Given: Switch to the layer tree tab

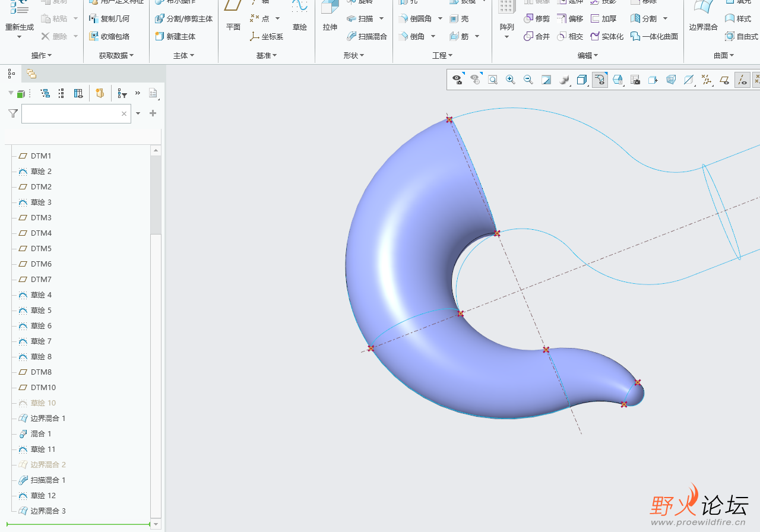Looking at the screenshot, I should [x=31, y=74].
